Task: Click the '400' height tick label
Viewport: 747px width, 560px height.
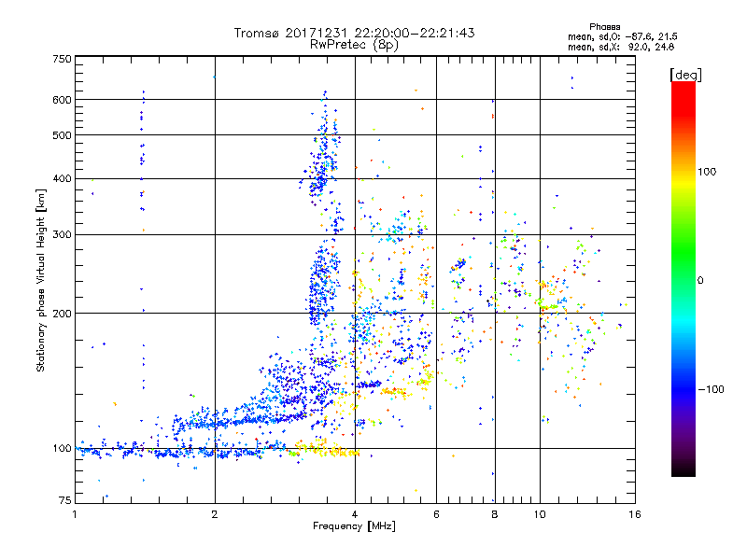Action: pos(63,179)
